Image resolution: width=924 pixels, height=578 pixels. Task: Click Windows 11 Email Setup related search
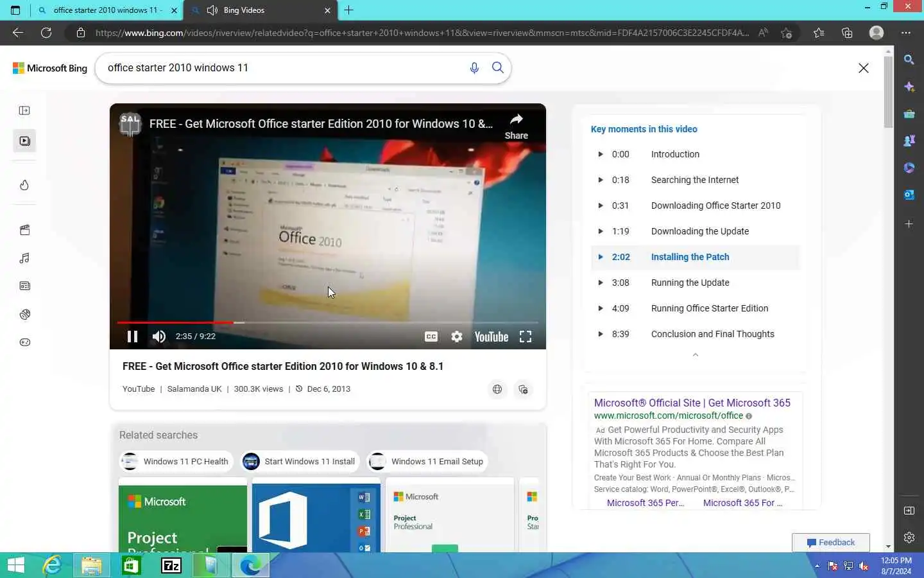428,461
